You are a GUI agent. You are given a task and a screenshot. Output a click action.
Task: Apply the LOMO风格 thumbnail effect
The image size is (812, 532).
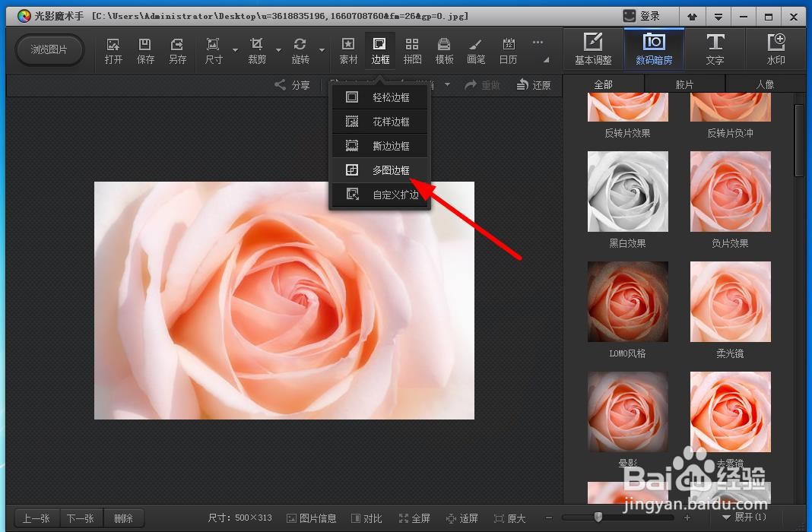tap(628, 302)
